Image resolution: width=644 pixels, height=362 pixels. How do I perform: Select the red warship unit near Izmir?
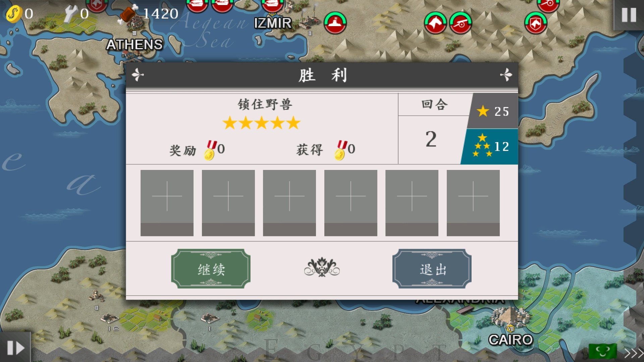click(x=335, y=23)
